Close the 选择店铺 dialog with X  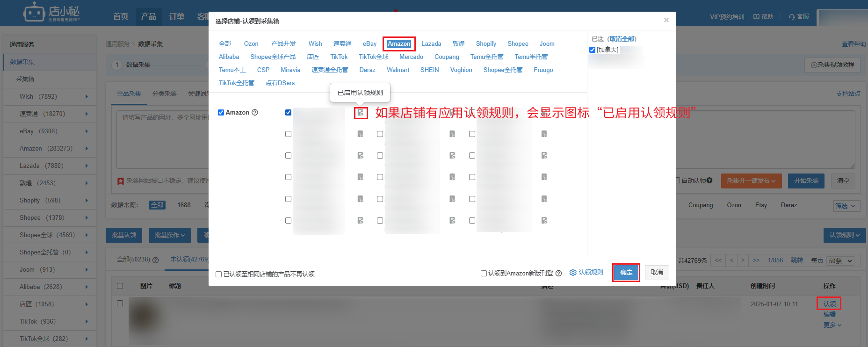pyautogui.click(x=666, y=20)
